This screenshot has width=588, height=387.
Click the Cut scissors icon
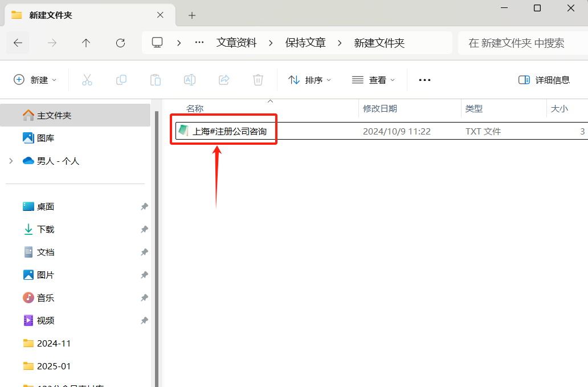pos(87,80)
